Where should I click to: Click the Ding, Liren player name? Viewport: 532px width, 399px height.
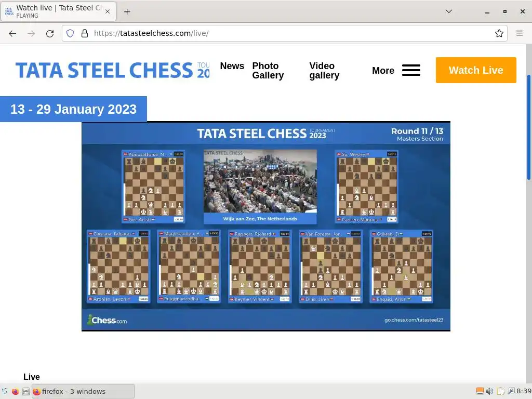point(317,299)
